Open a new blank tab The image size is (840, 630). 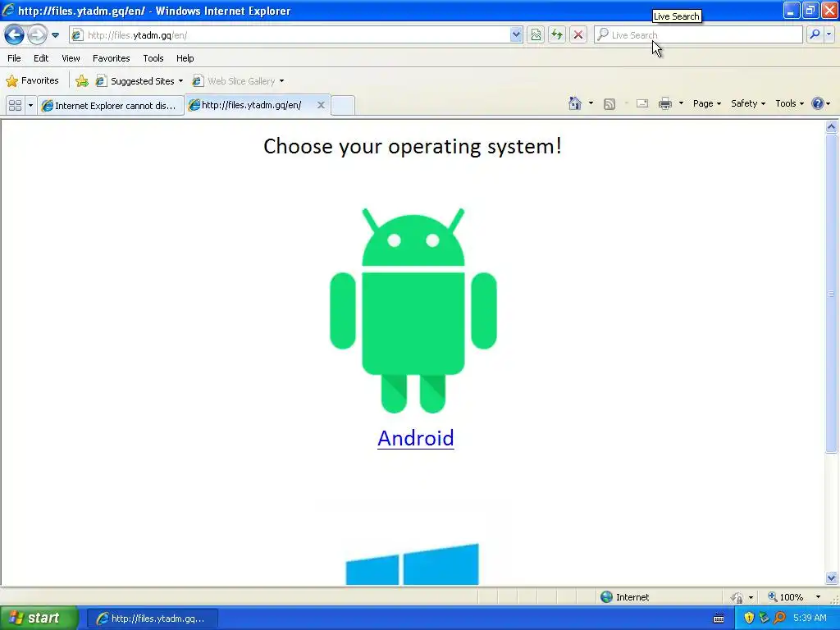point(342,106)
